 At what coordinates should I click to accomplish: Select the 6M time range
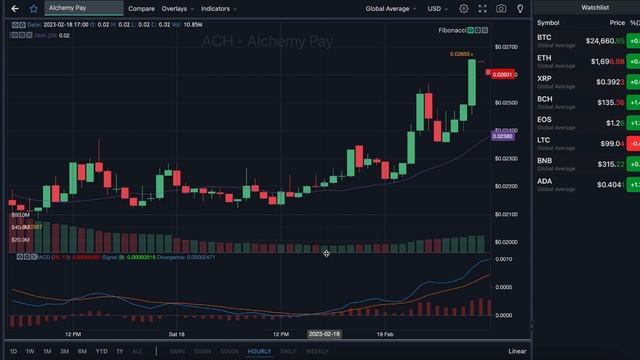click(82, 351)
